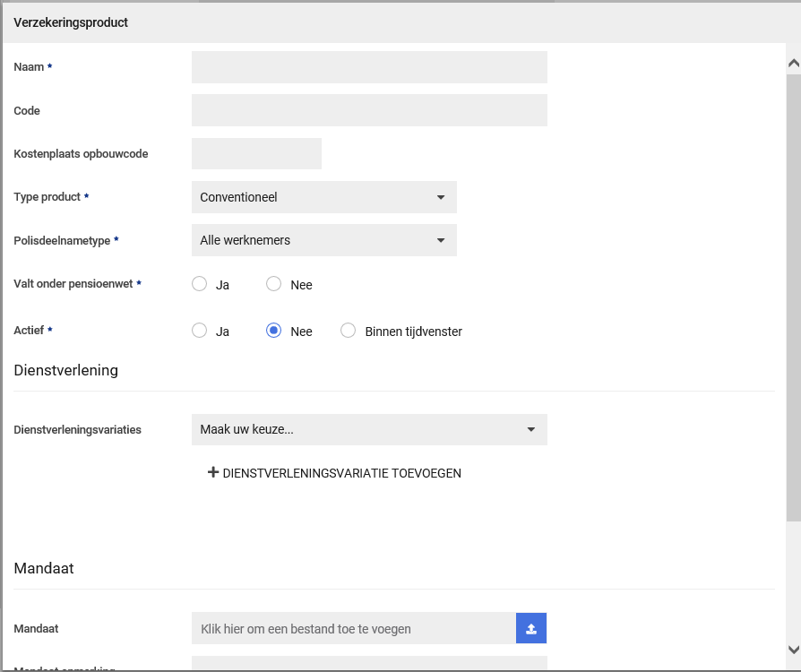Select Nee for Valt onder pensioenwet
The image size is (801, 672).
[274, 284]
